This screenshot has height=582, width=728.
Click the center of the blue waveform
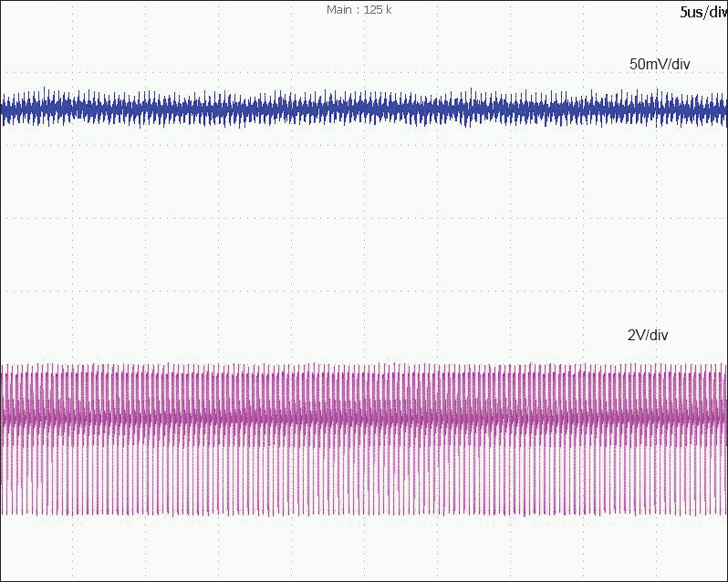coord(365,109)
